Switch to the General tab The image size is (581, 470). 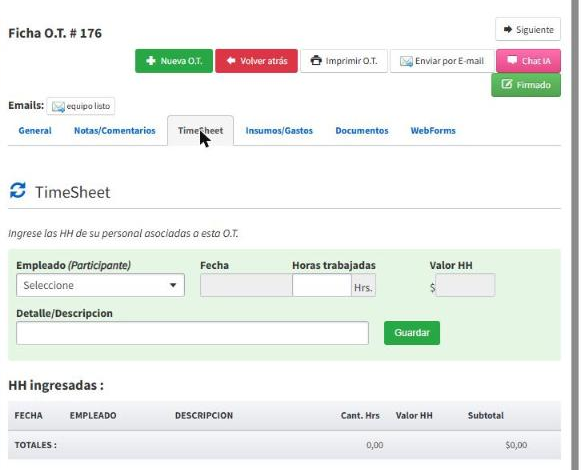coord(35,130)
